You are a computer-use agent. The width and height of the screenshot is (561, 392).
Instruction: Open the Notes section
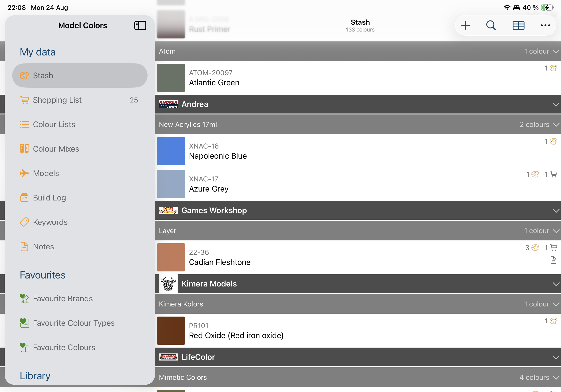pyautogui.click(x=80, y=247)
